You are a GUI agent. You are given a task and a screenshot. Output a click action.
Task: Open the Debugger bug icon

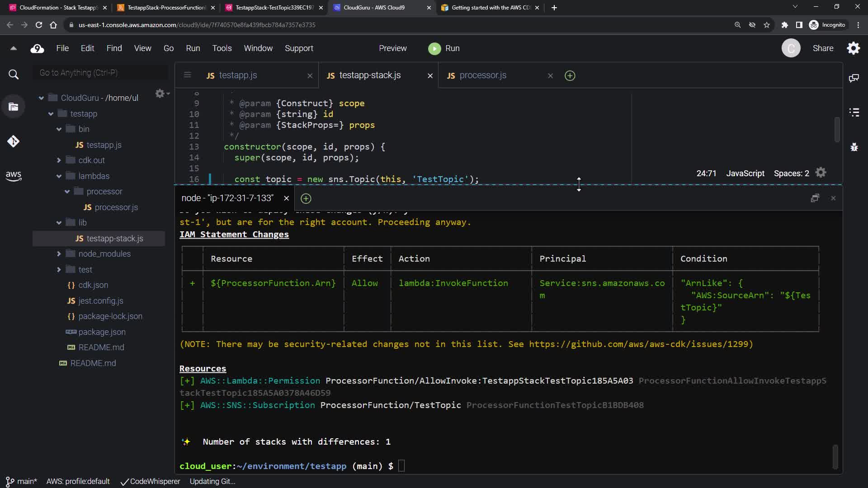pos(854,147)
